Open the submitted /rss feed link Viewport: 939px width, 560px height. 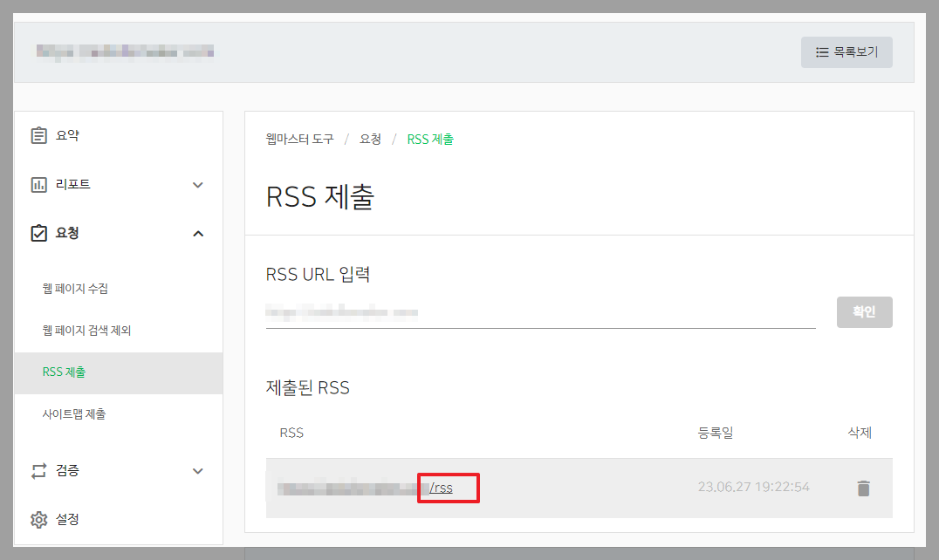(x=441, y=488)
